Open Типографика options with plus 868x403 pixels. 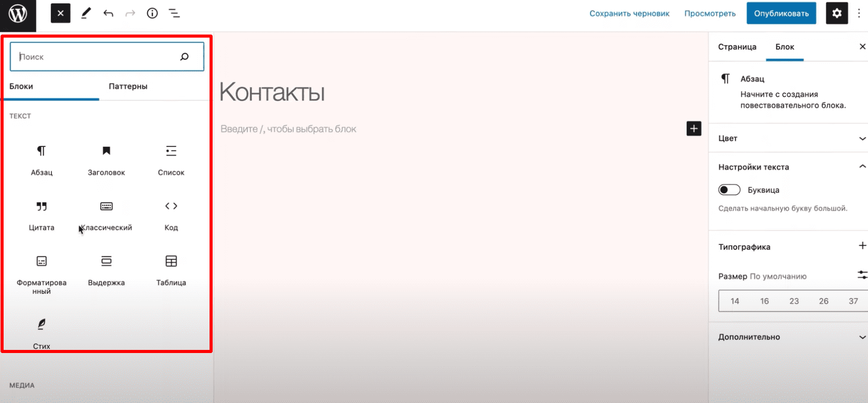point(862,246)
